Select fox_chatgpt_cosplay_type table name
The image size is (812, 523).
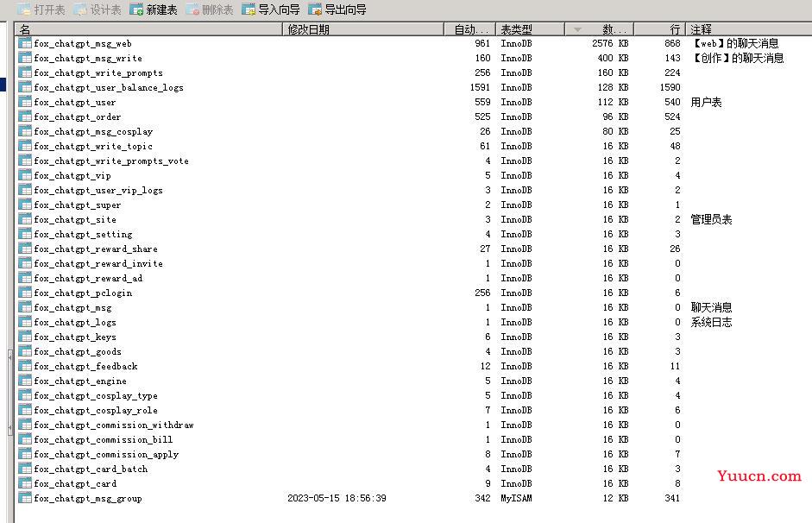coord(96,395)
